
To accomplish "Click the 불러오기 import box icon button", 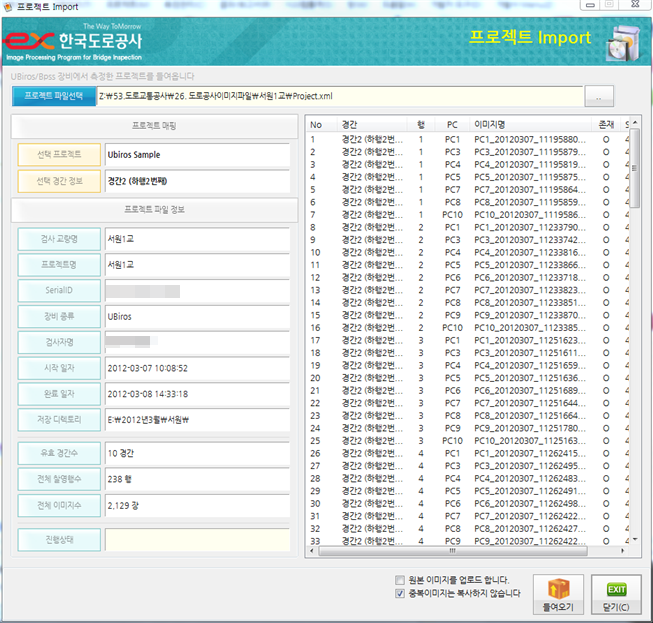I will click(558, 594).
